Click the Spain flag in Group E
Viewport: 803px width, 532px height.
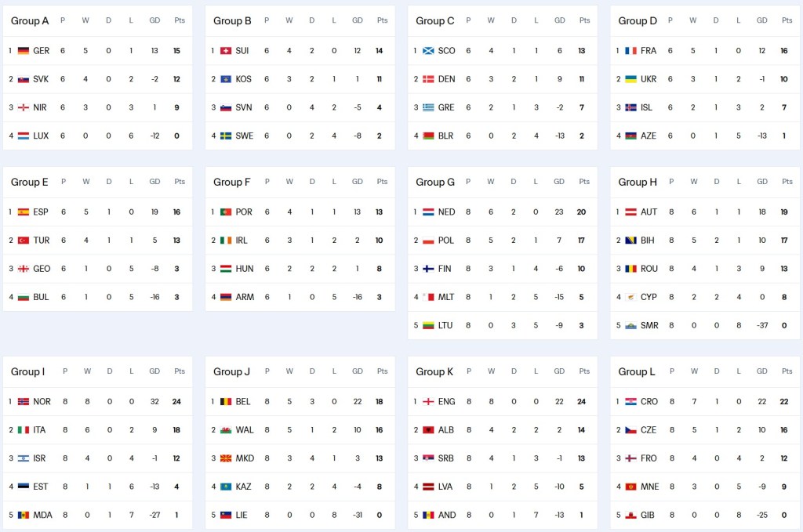click(x=23, y=212)
